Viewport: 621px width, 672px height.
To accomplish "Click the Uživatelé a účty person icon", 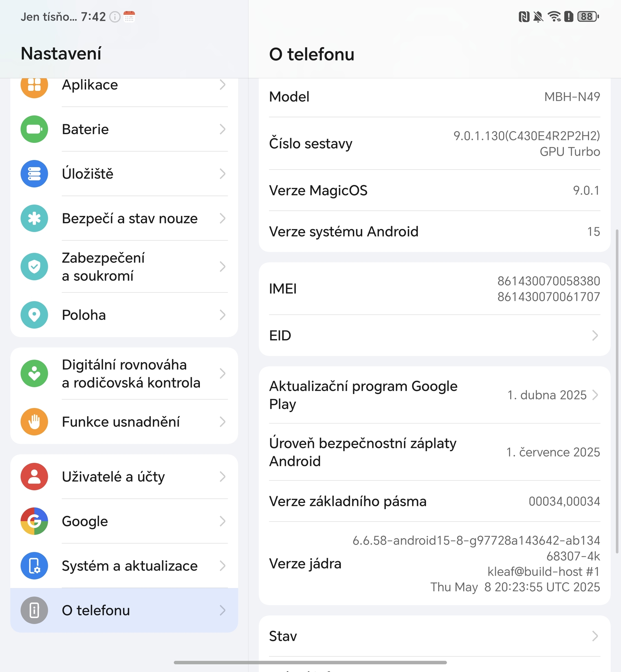I will pos(34,476).
